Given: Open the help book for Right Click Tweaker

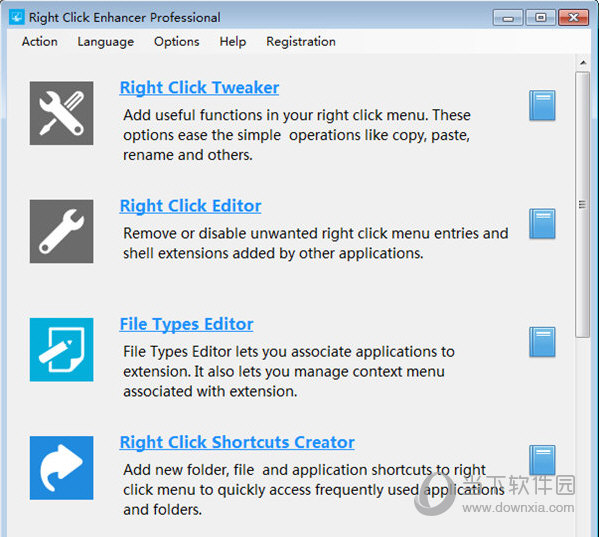Looking at the screenshot, I should click(542, 105).
